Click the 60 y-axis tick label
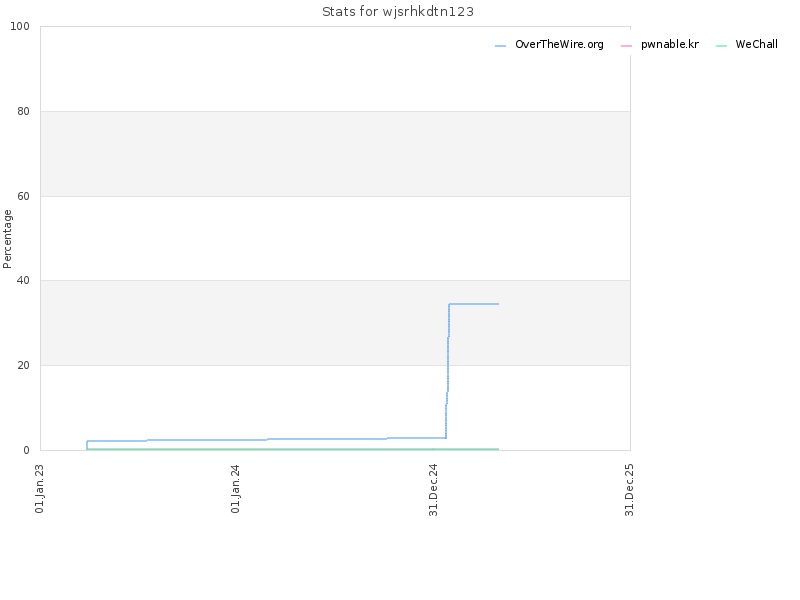 [x=23, y=196]
